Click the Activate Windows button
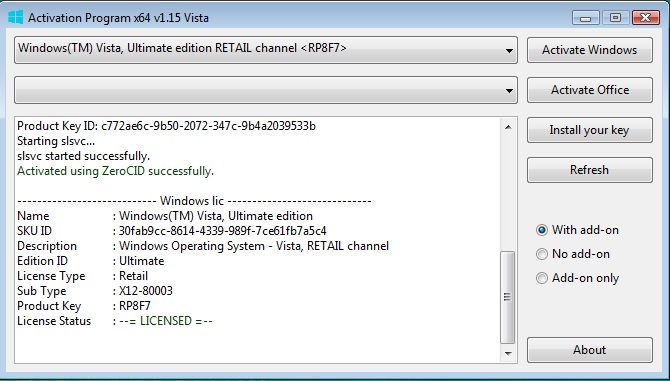Viewport: 670px width, 381px height. 590,50
